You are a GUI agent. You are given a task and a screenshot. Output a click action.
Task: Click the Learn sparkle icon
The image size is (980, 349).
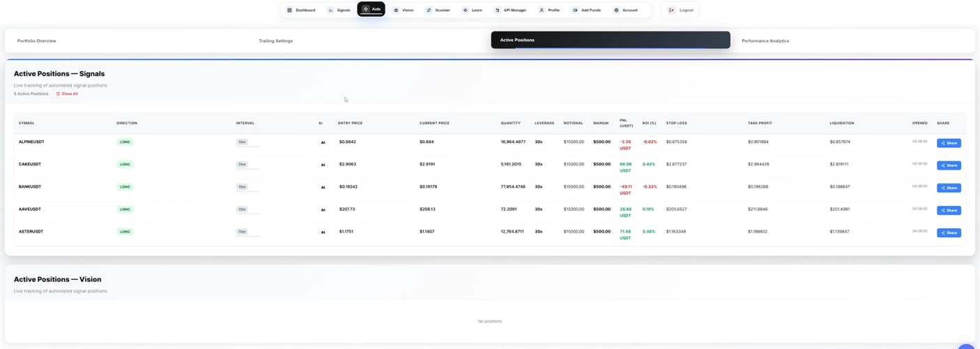tap(466, 10)
